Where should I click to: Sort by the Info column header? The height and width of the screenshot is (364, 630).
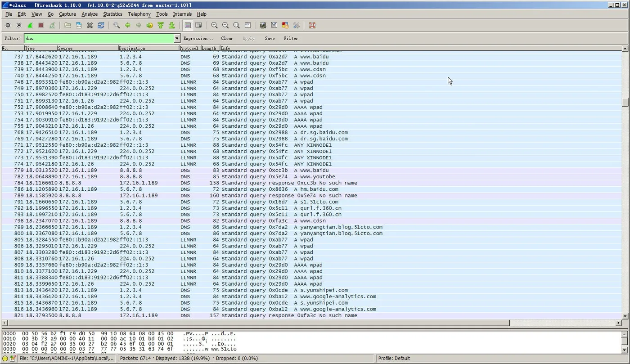421,48
